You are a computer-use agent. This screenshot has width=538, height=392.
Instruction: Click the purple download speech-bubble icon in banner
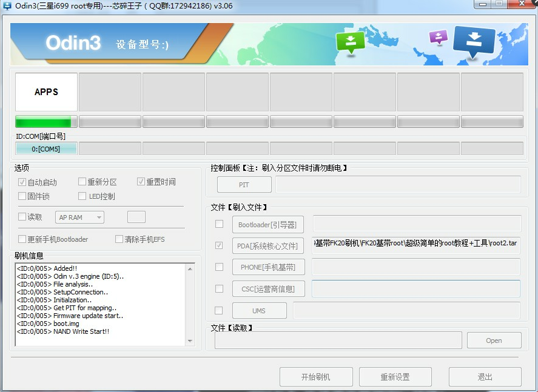(439, 37)
